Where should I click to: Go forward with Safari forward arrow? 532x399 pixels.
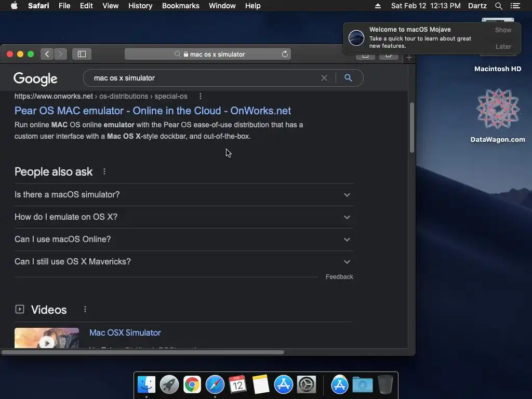pos(60,54)
